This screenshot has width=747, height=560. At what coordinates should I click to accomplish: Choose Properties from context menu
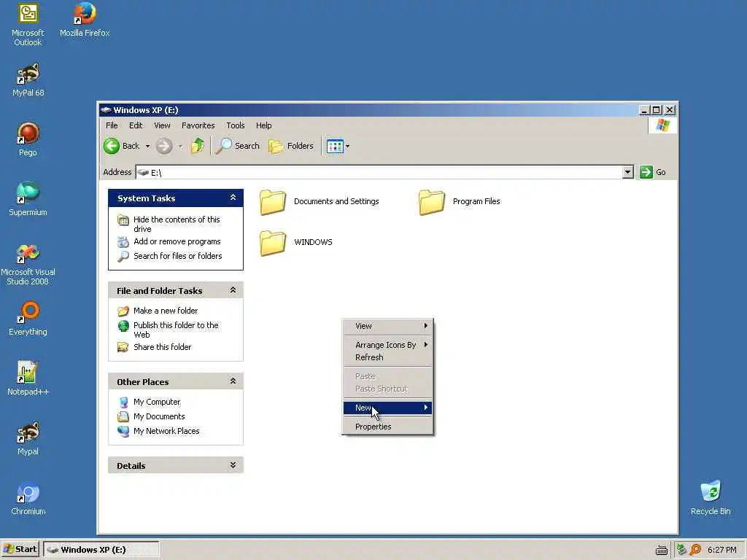click(x=388, y=427)
